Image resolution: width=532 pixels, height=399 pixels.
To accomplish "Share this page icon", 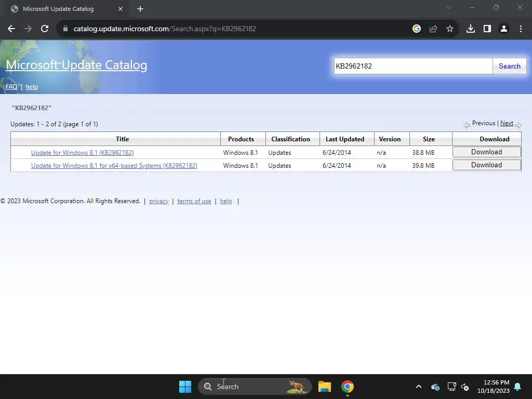I will coord(433,29).
